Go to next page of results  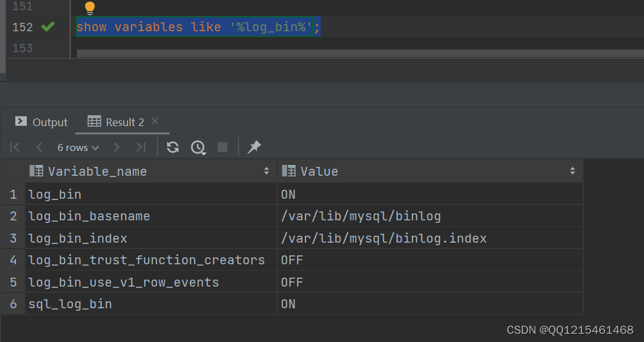pos(117,147)
